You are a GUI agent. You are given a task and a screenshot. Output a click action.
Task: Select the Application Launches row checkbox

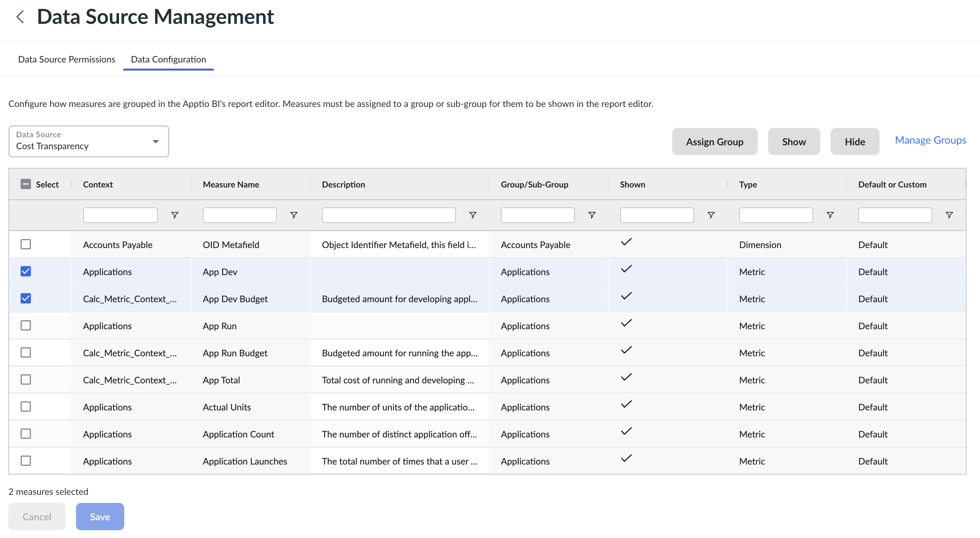coord(25,461)
